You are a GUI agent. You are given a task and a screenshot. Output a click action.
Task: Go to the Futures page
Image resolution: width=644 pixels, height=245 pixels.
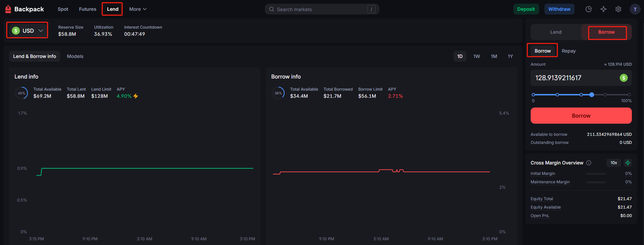[87, 9]
